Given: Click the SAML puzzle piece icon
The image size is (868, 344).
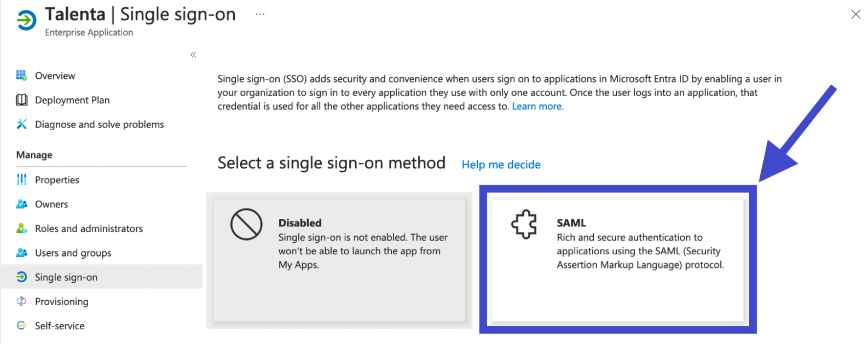Looking at the screenshot, I should [x=524, y=224].
